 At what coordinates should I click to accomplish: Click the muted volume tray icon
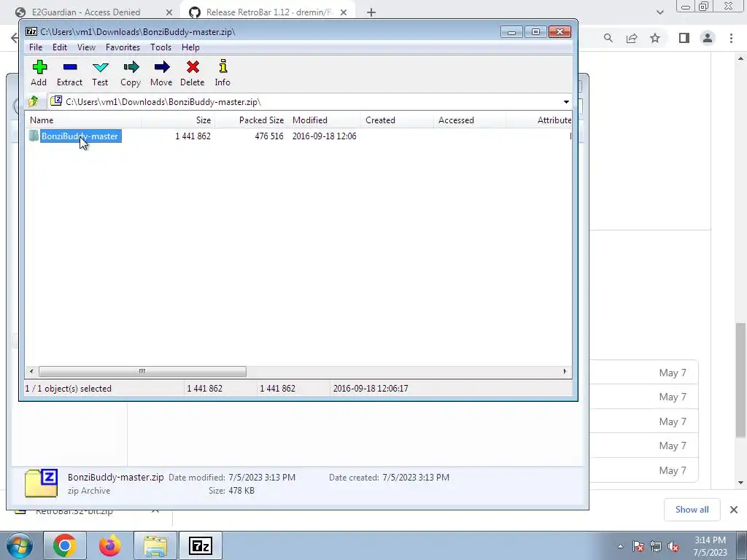click(x=673, y=547)
